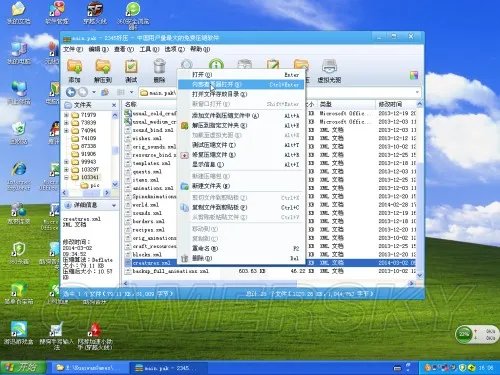Choose 打开文件存放目录 from context menu
The image size is (500, 375).
coord(220,94)
